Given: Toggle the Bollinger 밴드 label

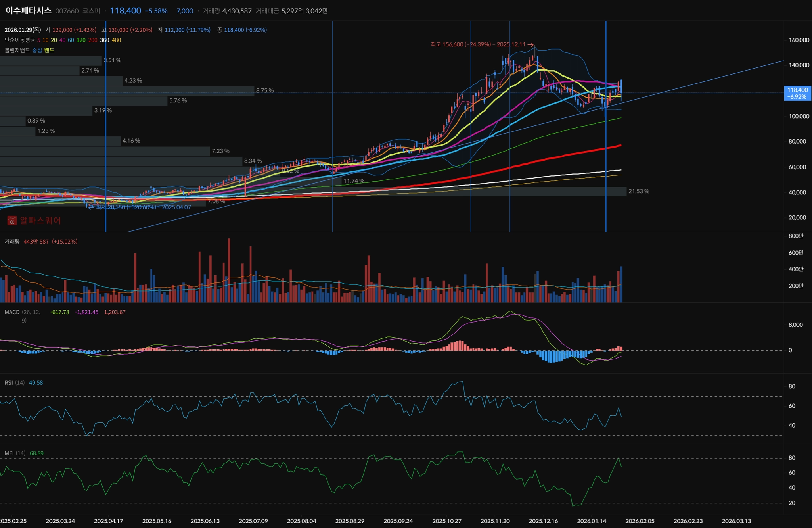Looking at the screenshot, I should point(49,50).
